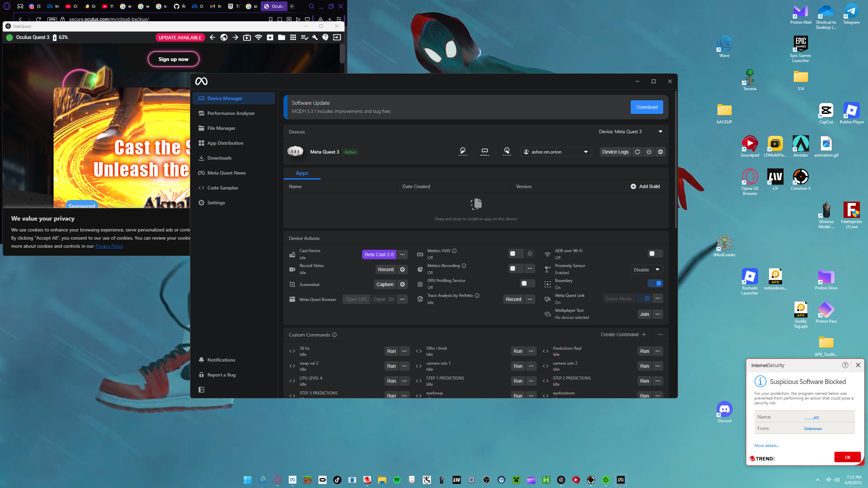Viewport: 868px width, 488px height.
Task: Enable ADB over Wi-Fi switch
Action: click(655, 253)
